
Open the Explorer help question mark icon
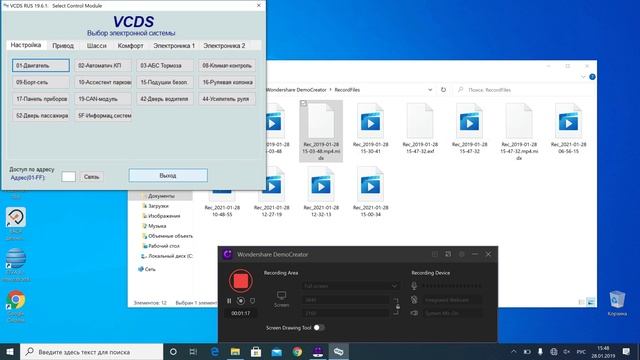click(x=592, y=77)
